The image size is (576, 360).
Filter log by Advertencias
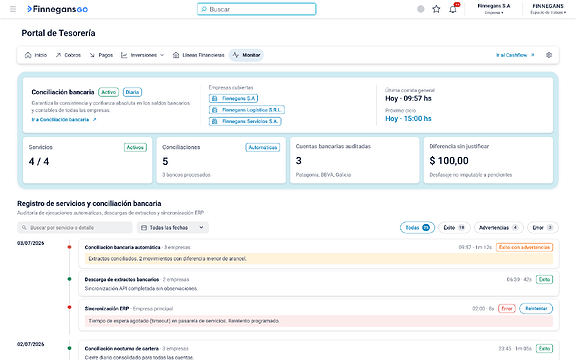(x=498, y=228)
